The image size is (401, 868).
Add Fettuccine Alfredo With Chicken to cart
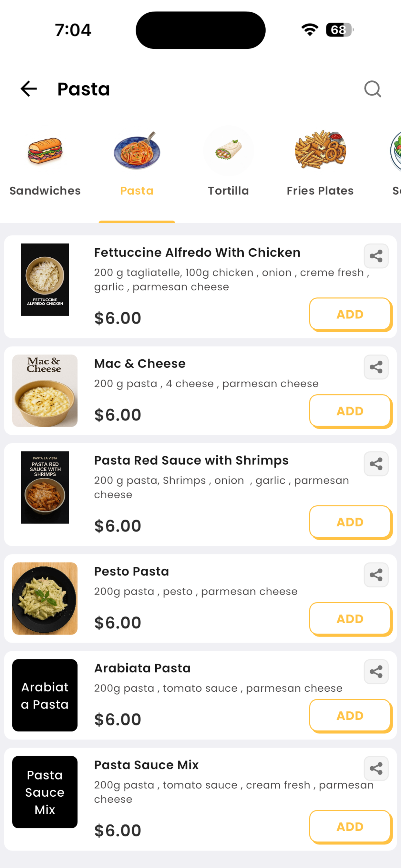point(350,315)
